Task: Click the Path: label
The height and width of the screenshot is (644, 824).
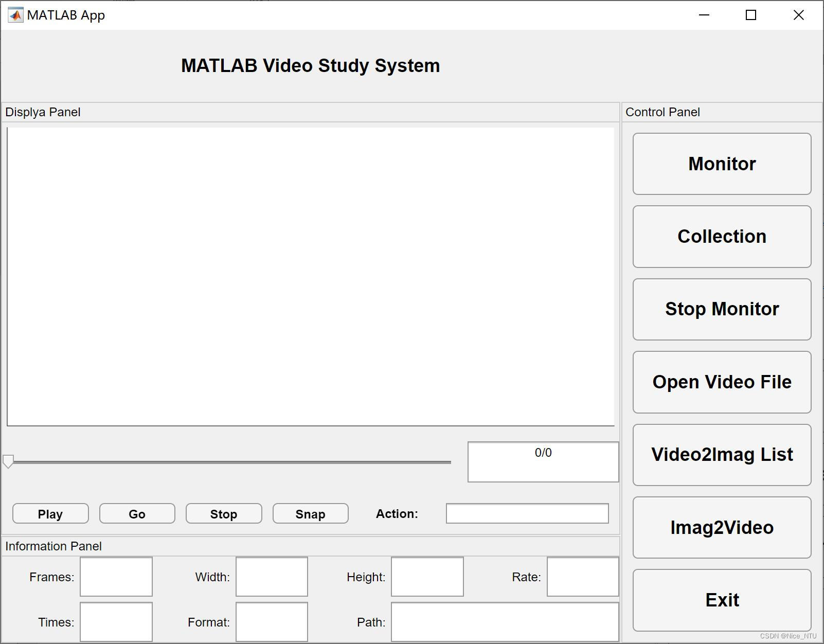Action: [371, 622]
